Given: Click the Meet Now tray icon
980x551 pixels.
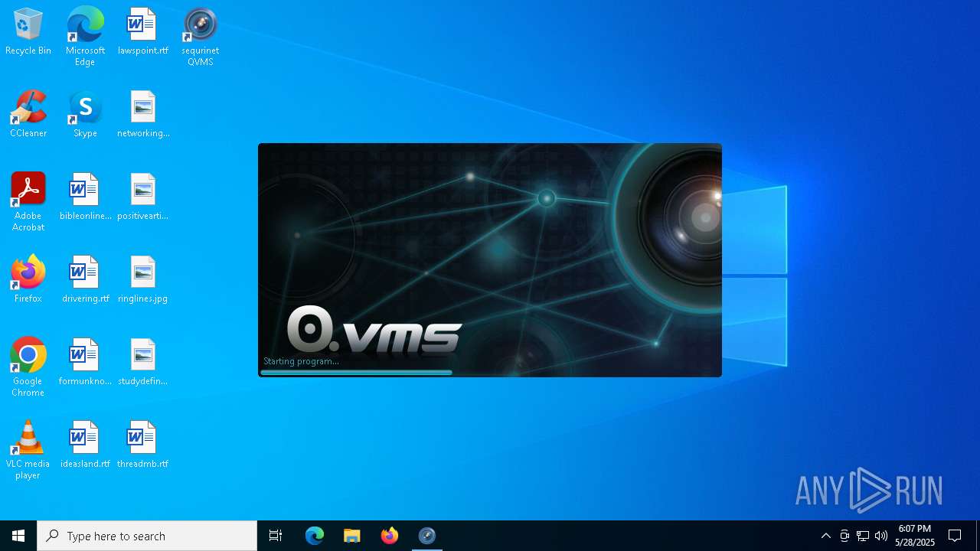Looking at the screenshot, I should [844, 536].
